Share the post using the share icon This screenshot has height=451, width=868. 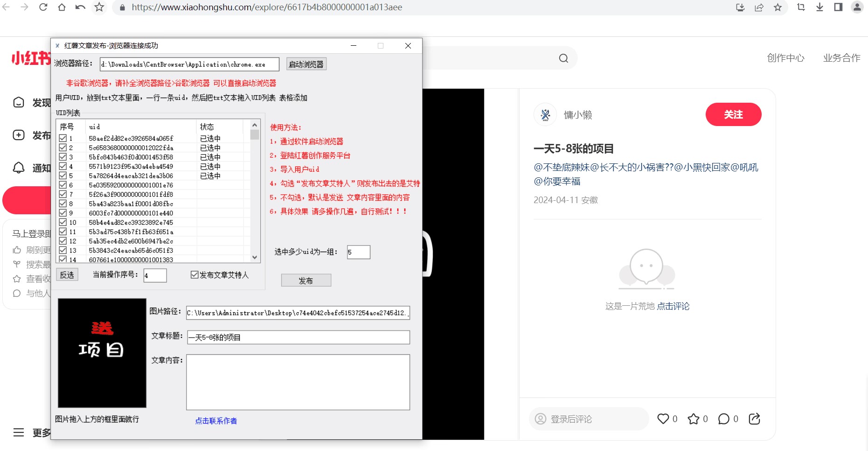(755, 419)
